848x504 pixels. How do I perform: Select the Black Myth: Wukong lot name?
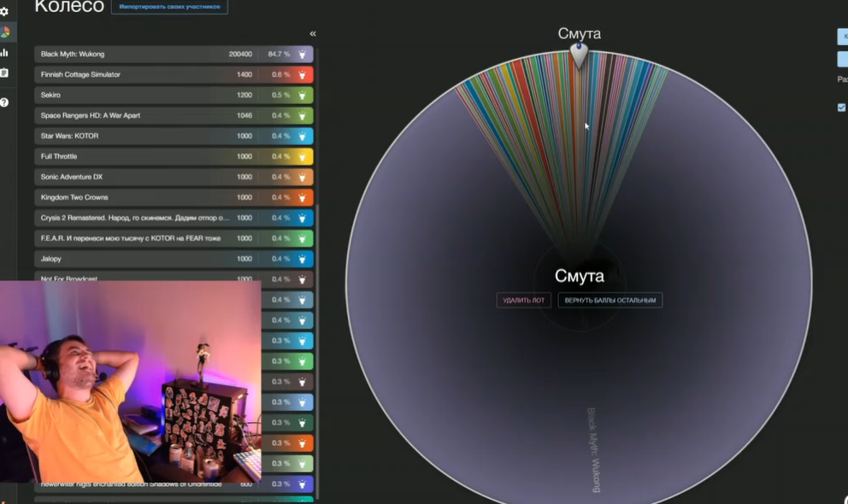coord(73,54)
